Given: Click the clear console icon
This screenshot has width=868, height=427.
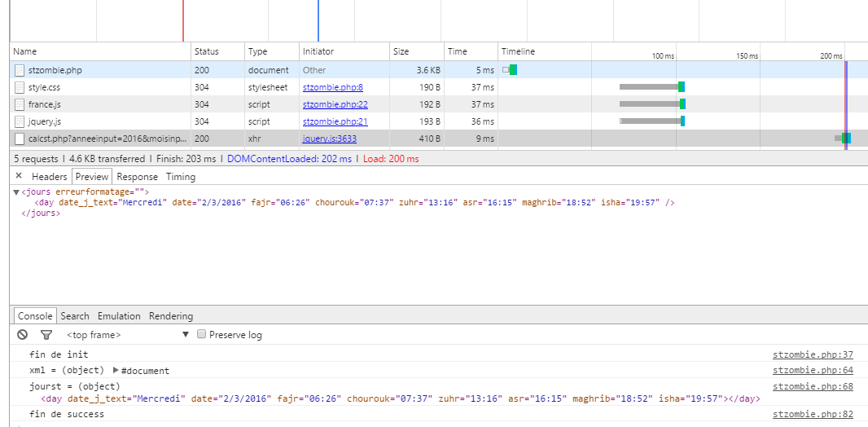Looking at the screenshot, I should [x=22, y=335].
